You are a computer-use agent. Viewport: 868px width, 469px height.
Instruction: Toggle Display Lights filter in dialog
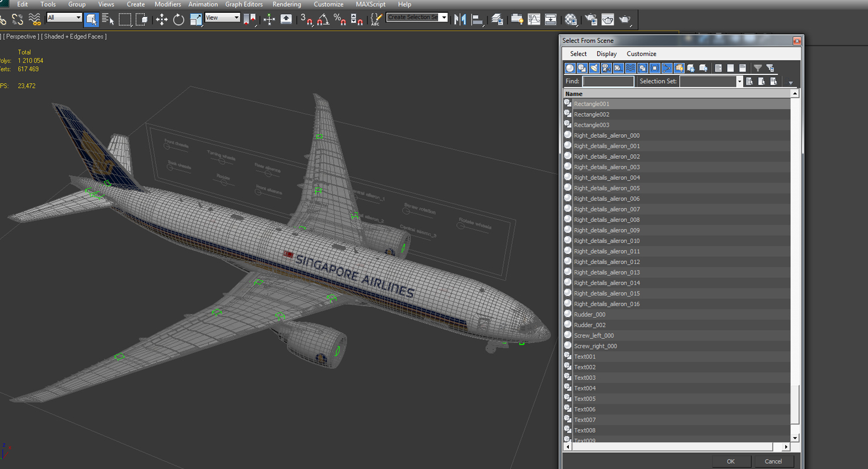click(x=594, y=68)
